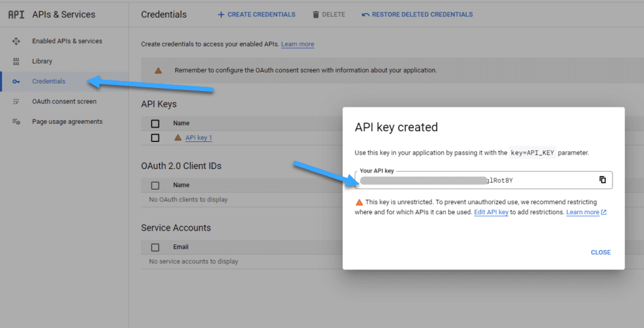This screenshot has width=644, height=328.
Task: Click the Credentials page title
Action: pyautogui.click(x=164, y=14)
